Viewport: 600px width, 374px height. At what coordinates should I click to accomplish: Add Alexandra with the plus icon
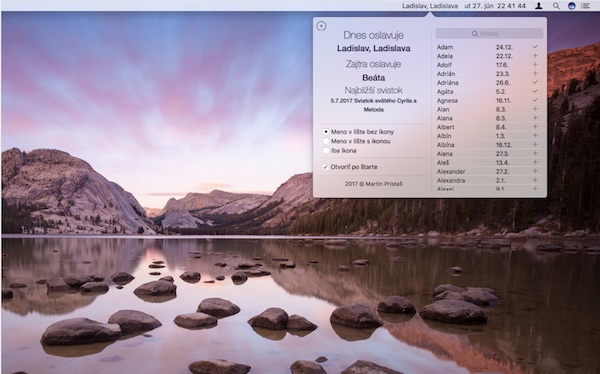[x=535, y=180]
